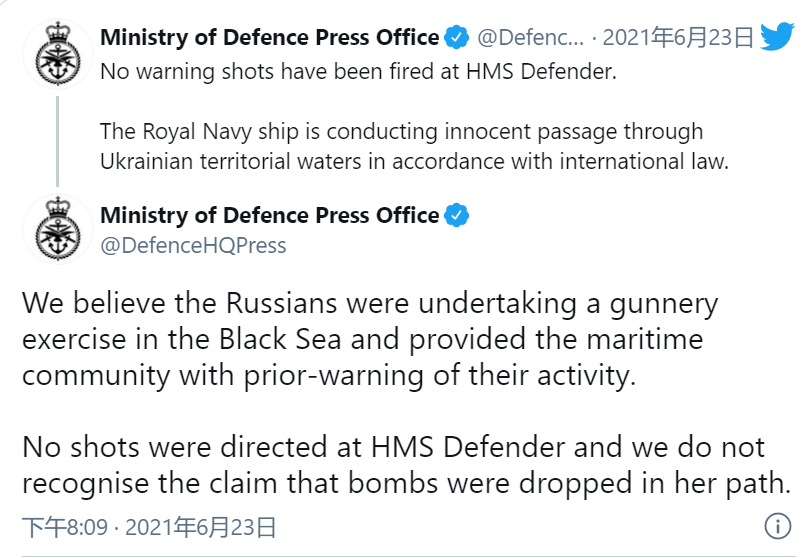Click the 'Ukrainian territorial waters' text line
This screenshot has width=809, height=558.
(415, 160)
